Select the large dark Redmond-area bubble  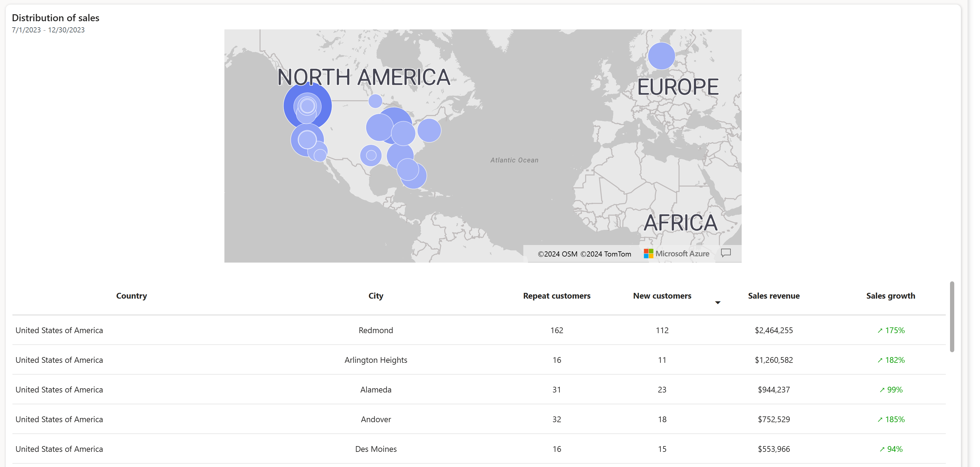click(307, 106)
